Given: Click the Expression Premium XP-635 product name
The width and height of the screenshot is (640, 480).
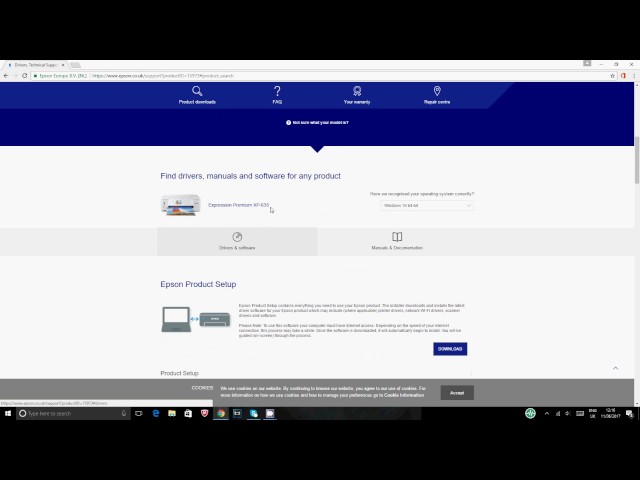Looking at the screenshot, I should click(x=239, y=205).
